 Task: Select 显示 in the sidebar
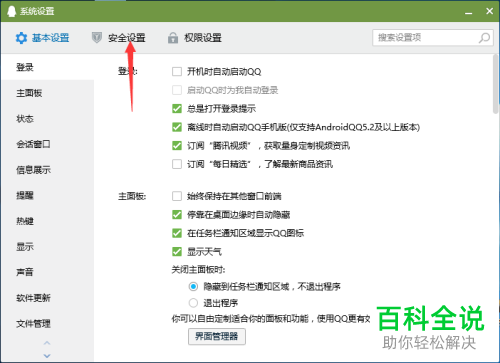click(48, 247)
